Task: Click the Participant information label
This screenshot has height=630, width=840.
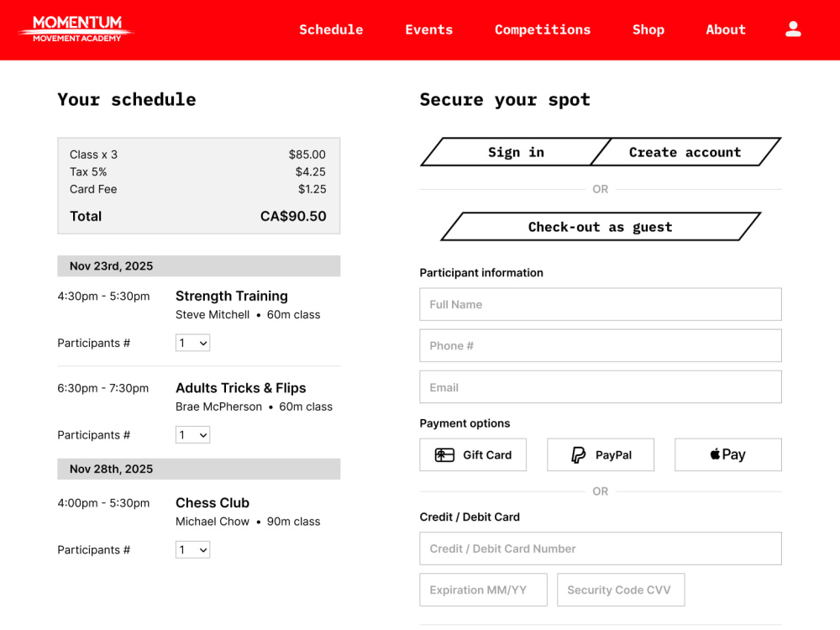Action: (x=481, y=273)
